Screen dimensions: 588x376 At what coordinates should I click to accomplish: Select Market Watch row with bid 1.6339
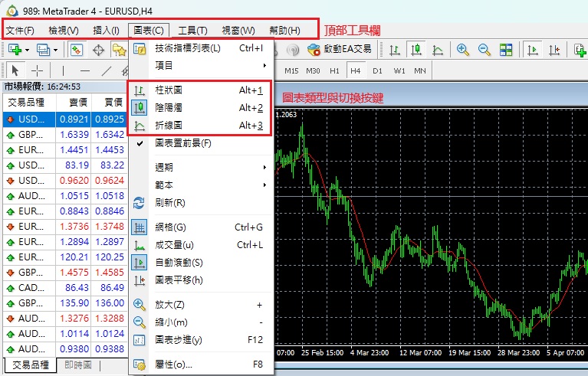pos(64,135)
